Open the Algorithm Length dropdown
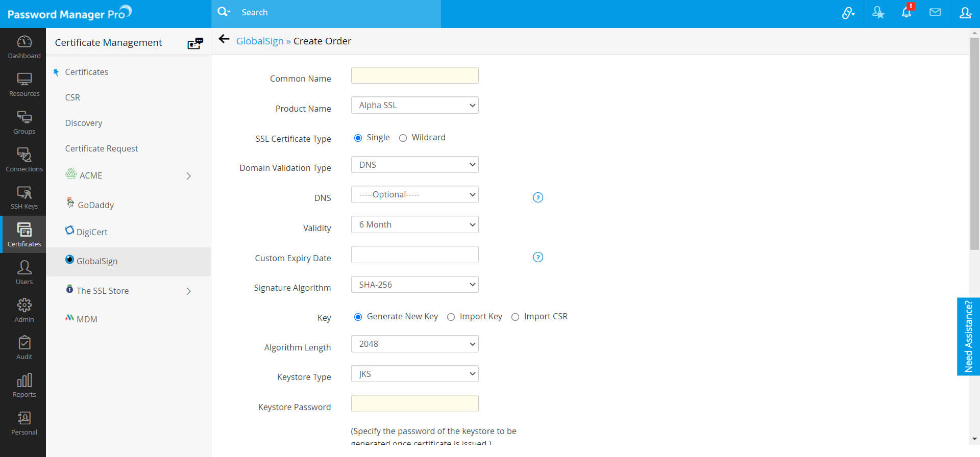The image size is (980, 457). 414,344
